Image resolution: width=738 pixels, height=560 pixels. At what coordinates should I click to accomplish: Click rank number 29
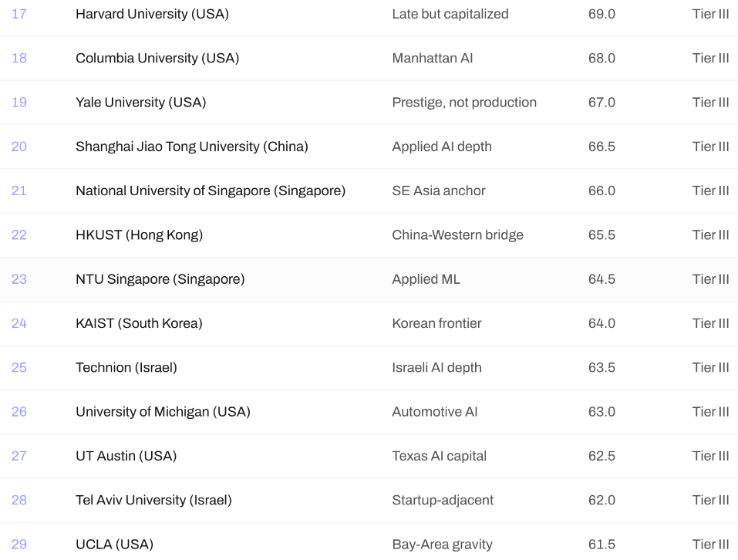coord(19,545)
